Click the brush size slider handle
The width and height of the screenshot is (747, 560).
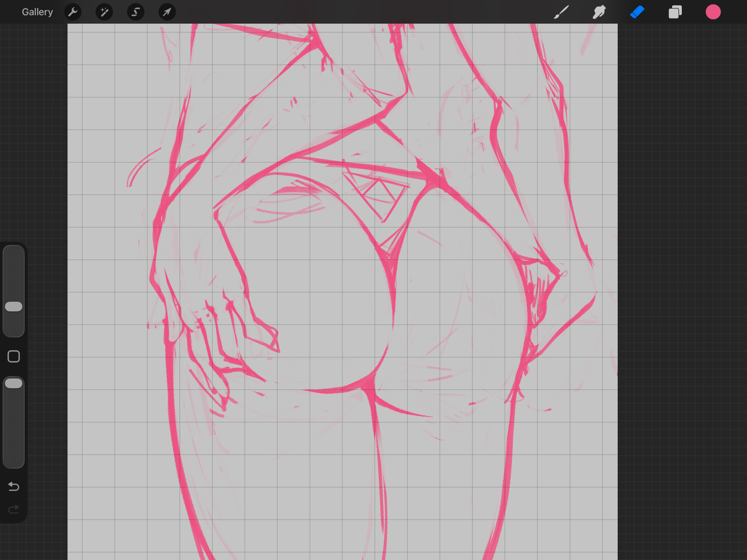click(x=14, y=307)
